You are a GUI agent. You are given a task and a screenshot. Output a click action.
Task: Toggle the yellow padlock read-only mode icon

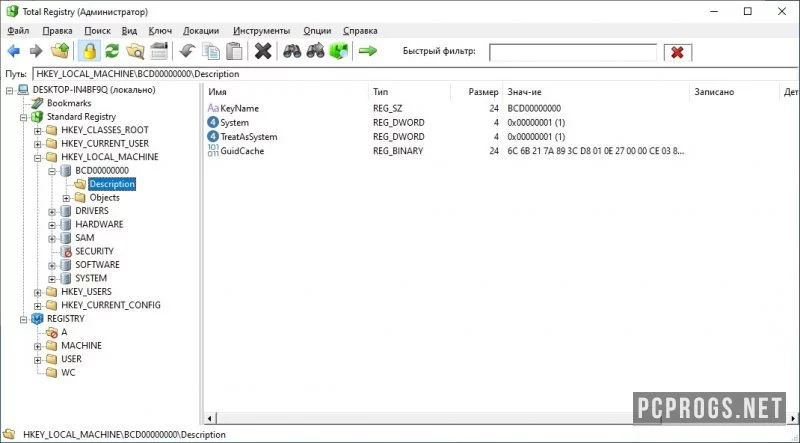pyautogui.click(x=89, y=51)
